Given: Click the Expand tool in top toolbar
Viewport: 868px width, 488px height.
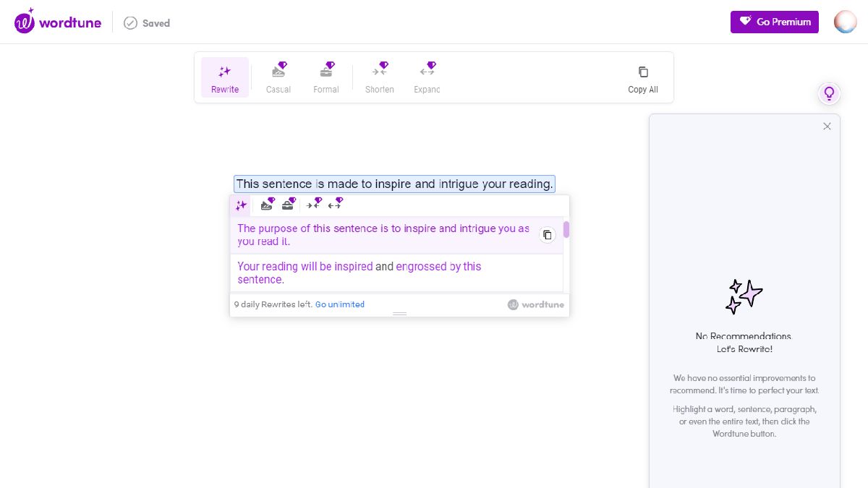Looking at the screenshot, I should [427, 78].
